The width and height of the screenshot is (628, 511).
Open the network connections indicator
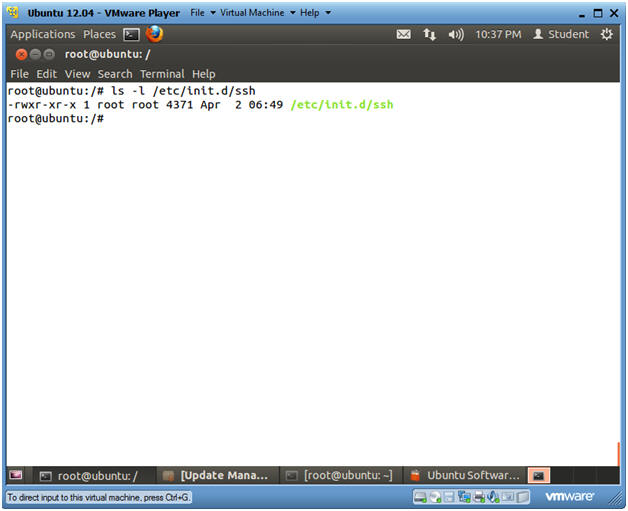tap(429, 34)
